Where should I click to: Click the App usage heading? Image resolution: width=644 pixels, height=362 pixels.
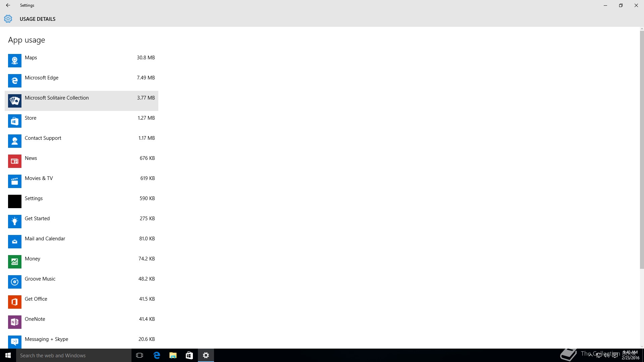point(26,40)
